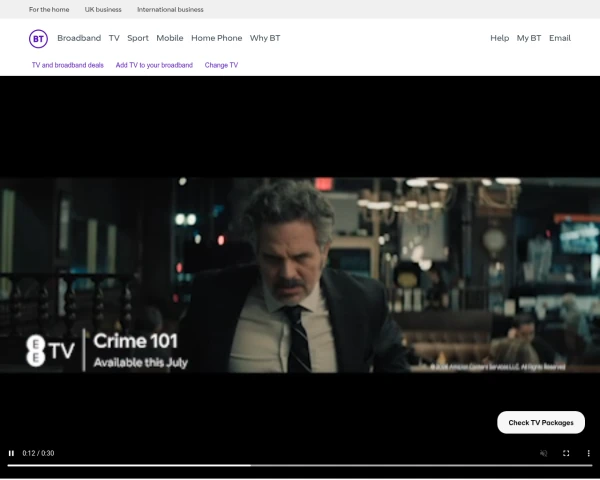The image size is (600, 480).
Task: Open the TV menu item
Action: pos(114,38)
